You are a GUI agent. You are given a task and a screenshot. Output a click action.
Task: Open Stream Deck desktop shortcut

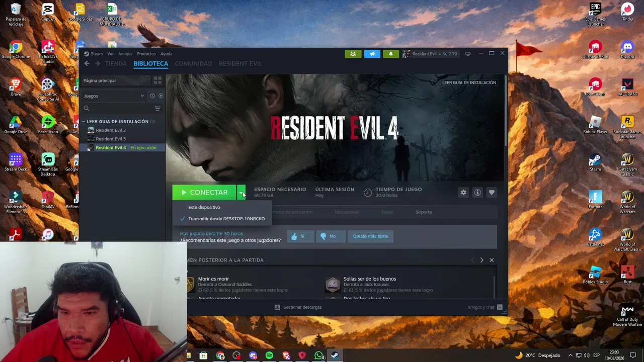16,162
